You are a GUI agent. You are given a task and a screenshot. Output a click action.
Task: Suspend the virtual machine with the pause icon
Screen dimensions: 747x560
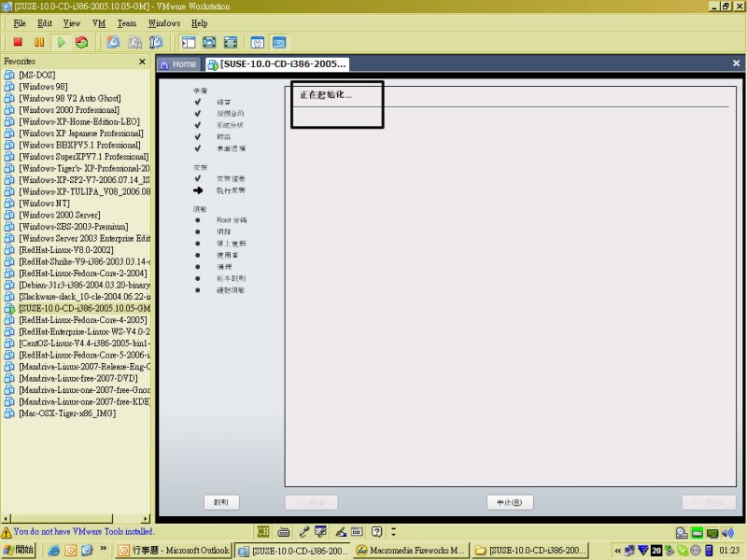click(39, 42)
